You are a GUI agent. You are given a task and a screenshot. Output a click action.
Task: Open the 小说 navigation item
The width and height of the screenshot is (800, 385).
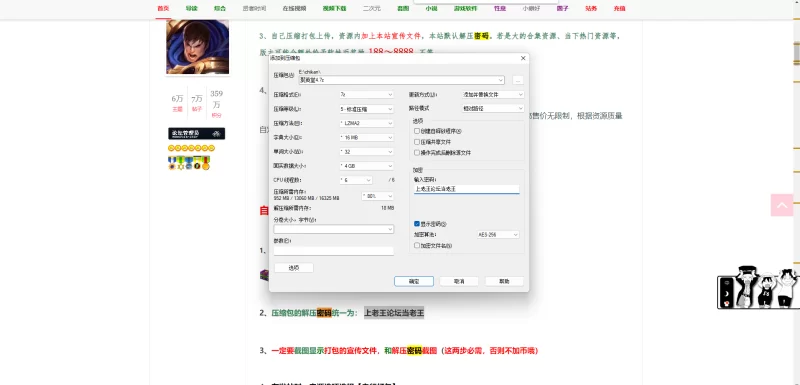point(431,9)
